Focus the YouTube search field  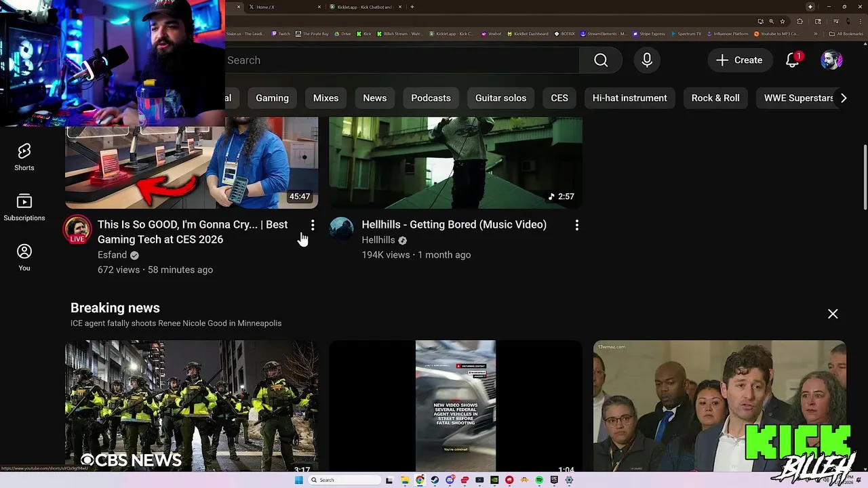[x=401, y=60]
